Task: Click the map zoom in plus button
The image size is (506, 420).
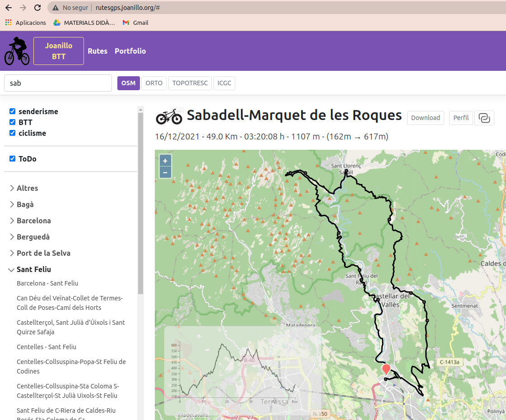Action: coord(165,161)
